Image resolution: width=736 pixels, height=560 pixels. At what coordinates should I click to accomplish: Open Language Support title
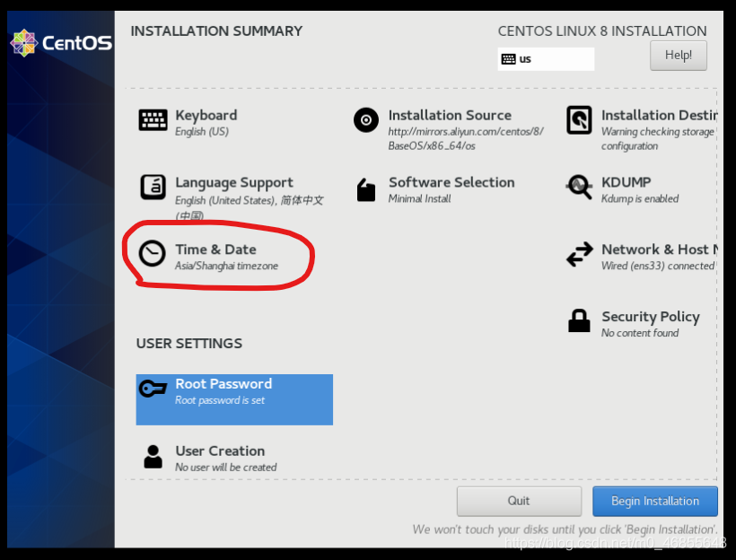pos(233,182)
